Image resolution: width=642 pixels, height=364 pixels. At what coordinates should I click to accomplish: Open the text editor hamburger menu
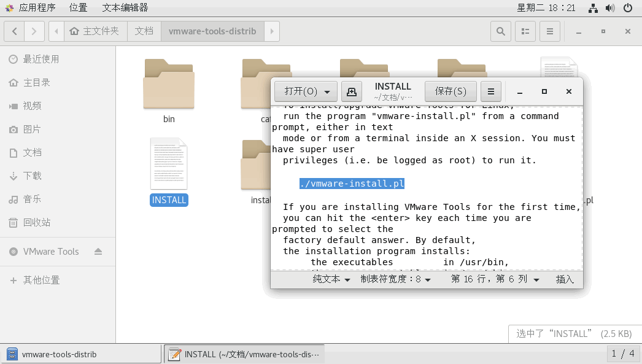[491, 91]
